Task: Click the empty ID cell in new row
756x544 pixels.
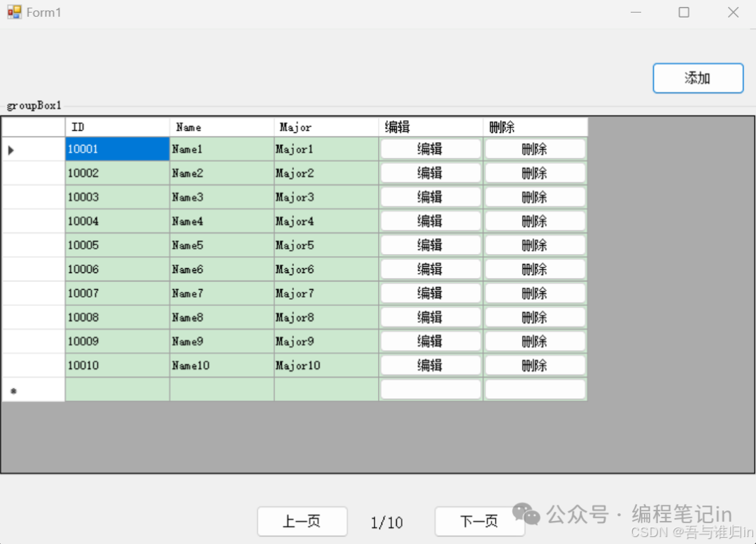Action: pos(117,390)
